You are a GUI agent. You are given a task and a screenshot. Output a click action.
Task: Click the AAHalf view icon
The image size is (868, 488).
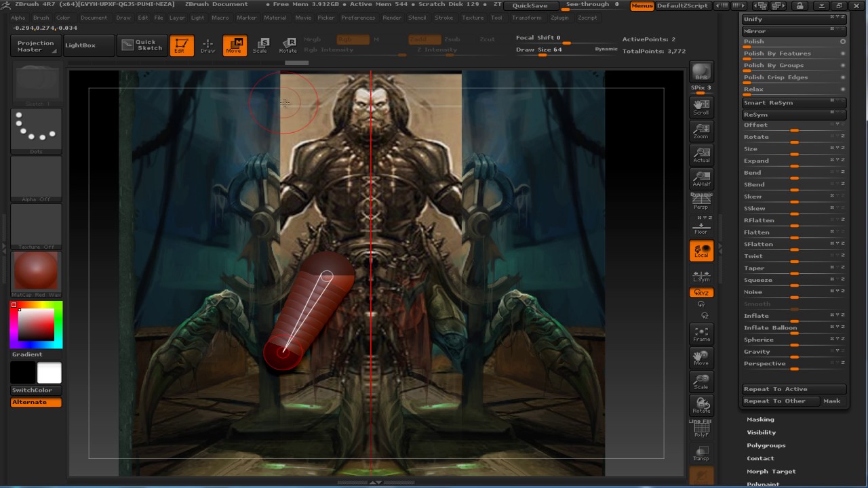point(701,179)
